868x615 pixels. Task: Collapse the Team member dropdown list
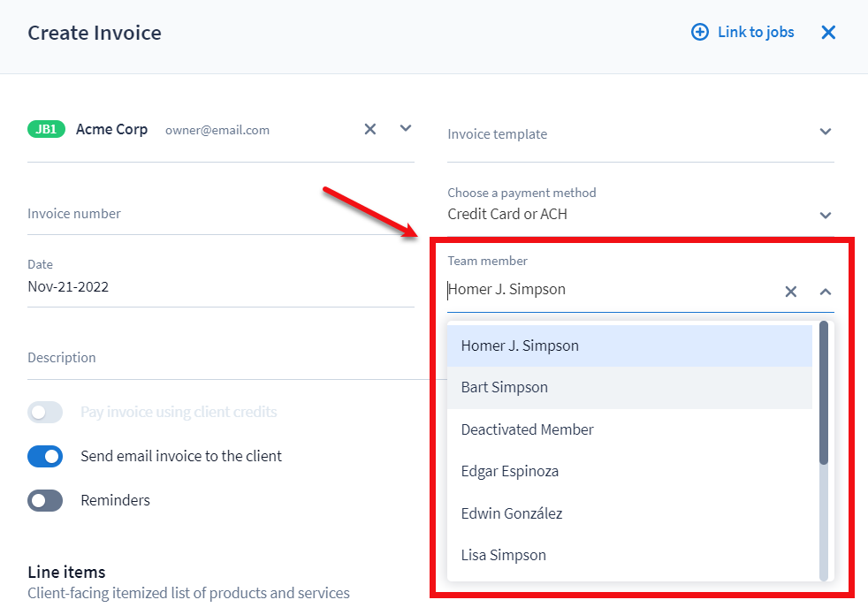point(825,292)
